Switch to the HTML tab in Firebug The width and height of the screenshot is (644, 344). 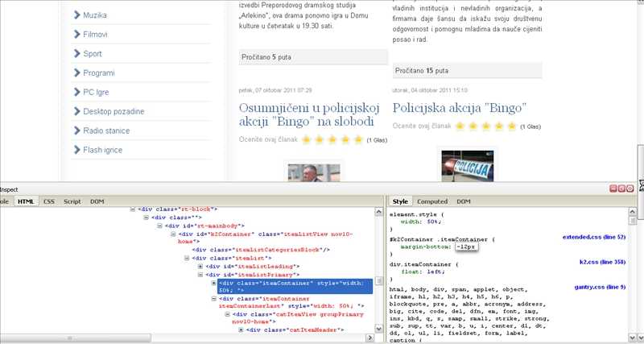(x=26, y=201)
